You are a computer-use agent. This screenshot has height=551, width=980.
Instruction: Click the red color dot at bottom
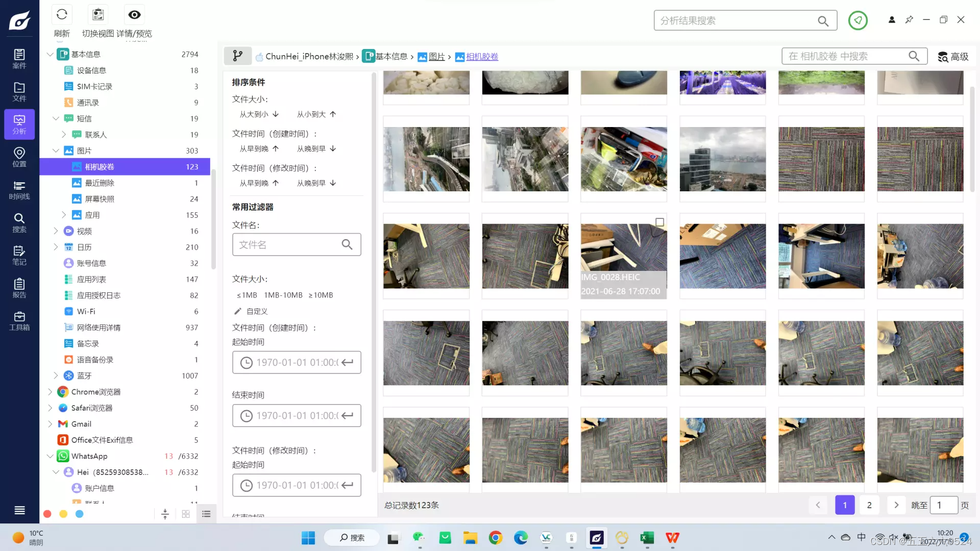click(x=47, y=514)
